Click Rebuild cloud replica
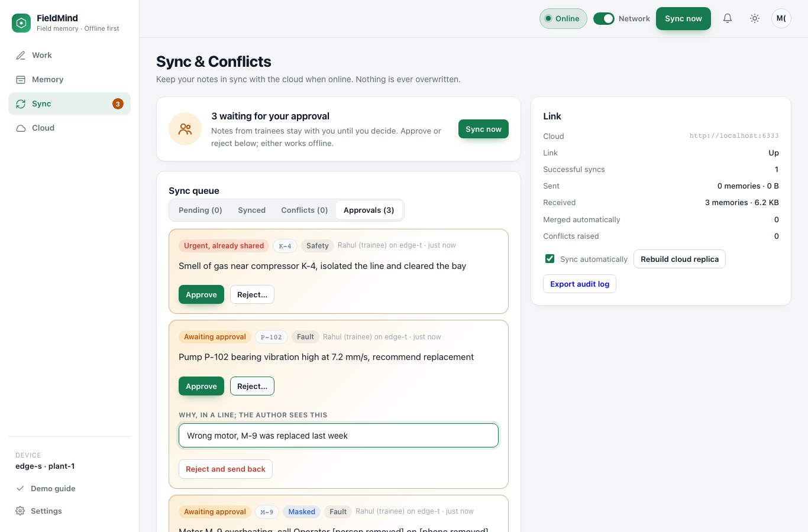The width and height of the screenshot is (808, 532). tap(680, 259)
